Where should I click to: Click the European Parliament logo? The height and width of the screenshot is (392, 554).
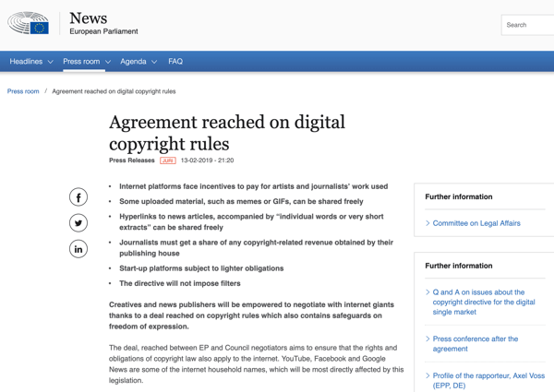click(x=29, y=23)
